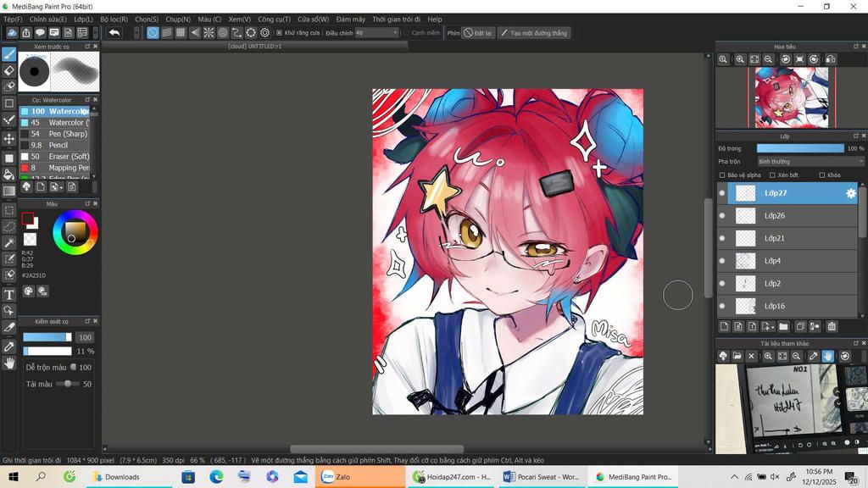This screenshot has height=488, width=868.
Task: Hide the Lớp4 layer
Action: [722, 261]
